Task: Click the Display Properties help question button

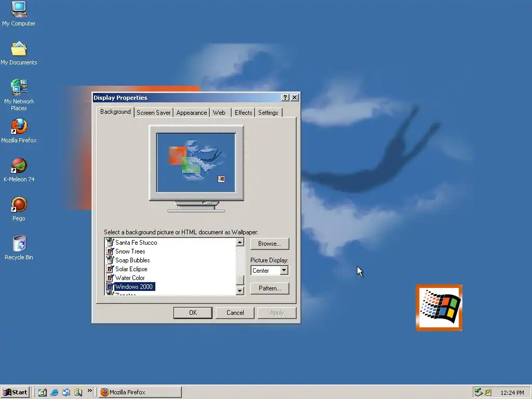Action: point(285,98)
